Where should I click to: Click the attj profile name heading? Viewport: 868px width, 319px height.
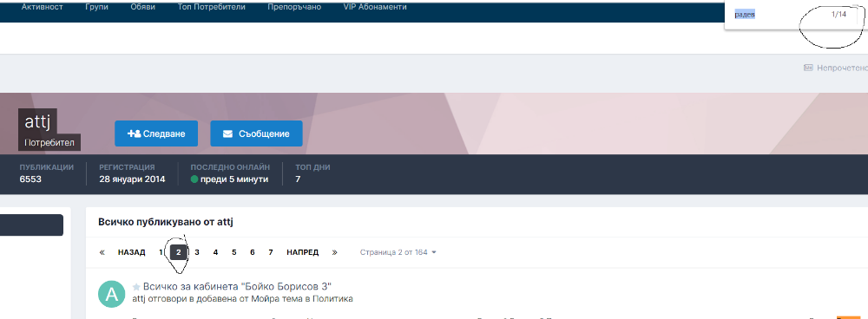(37, 121)
